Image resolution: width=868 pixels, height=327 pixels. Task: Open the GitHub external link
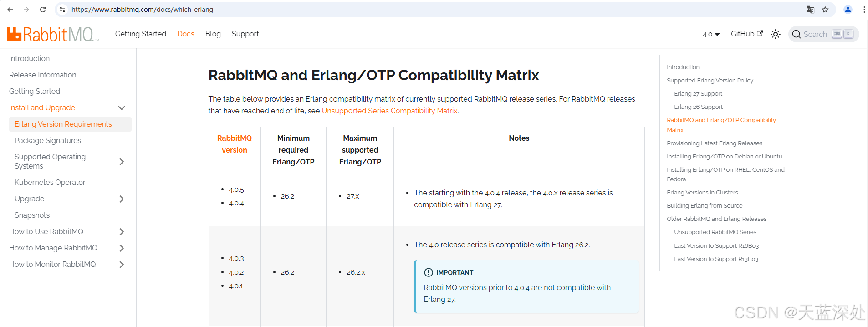pyautogui.click(x=746, y=34)
